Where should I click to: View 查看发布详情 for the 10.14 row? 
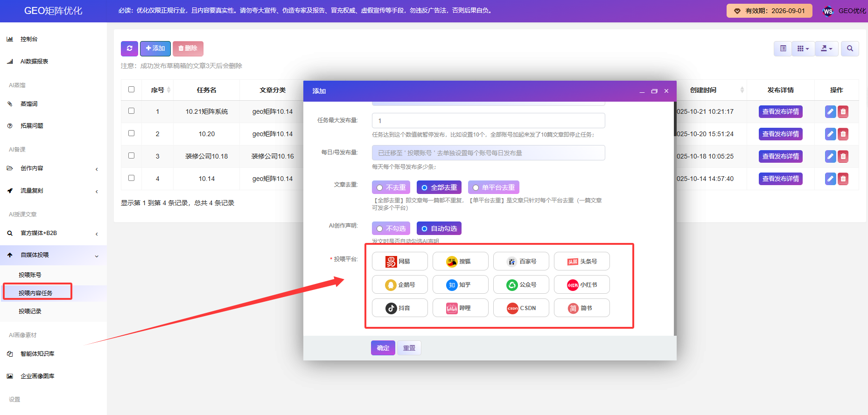[781, 179]
